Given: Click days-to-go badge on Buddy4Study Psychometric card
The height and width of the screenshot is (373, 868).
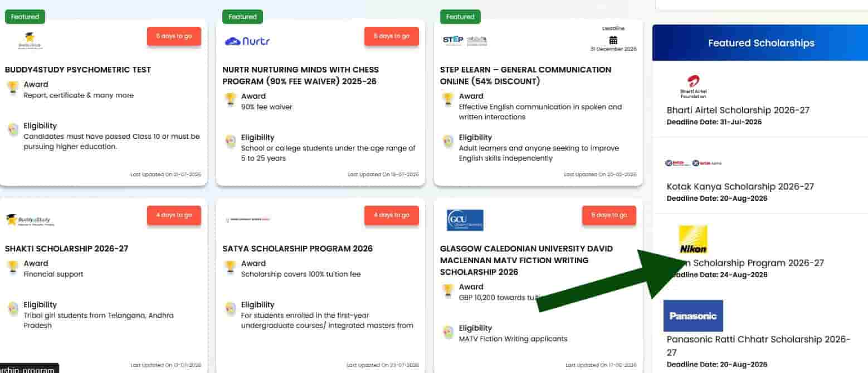Looking at the screenshot, I should coord(174,36).
